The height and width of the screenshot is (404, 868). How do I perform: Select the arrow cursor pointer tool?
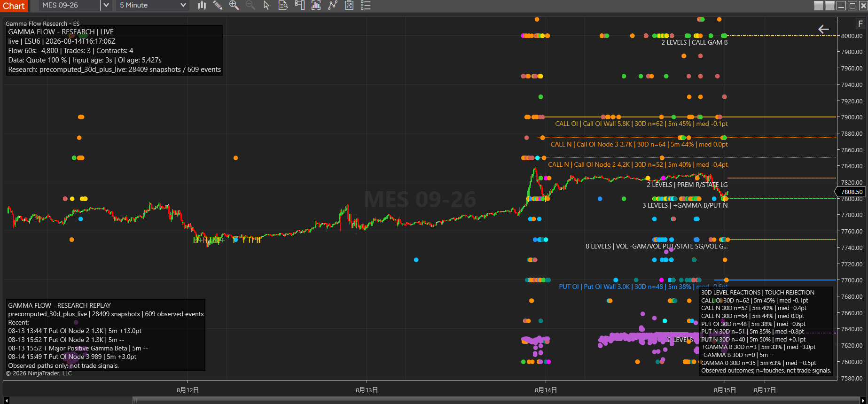pyautogui.click(x=266, y=5)
